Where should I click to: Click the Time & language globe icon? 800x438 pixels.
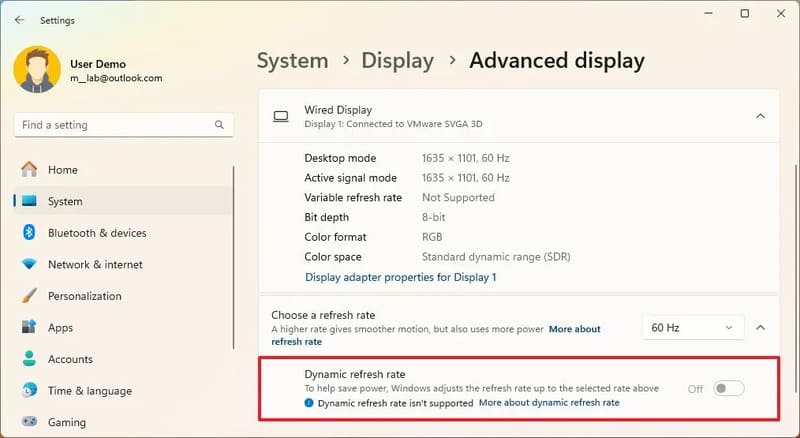point(29,391)
